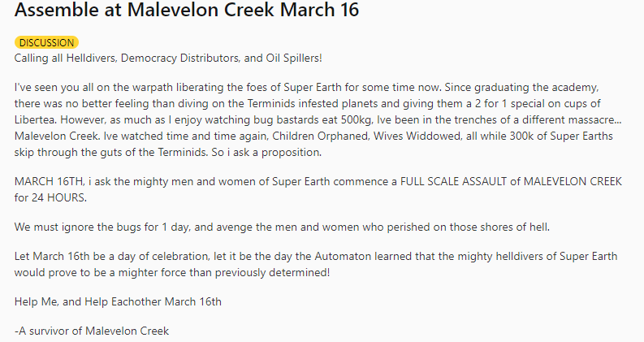Click the text "for 24 HOURS."
The image size is (644, 342).
click(52, 196)
